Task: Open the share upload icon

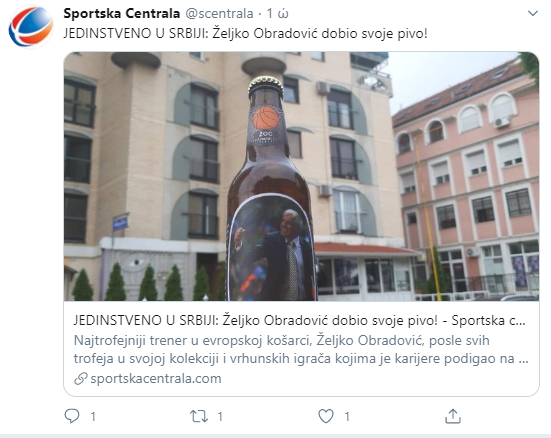Action: [453, 416]
